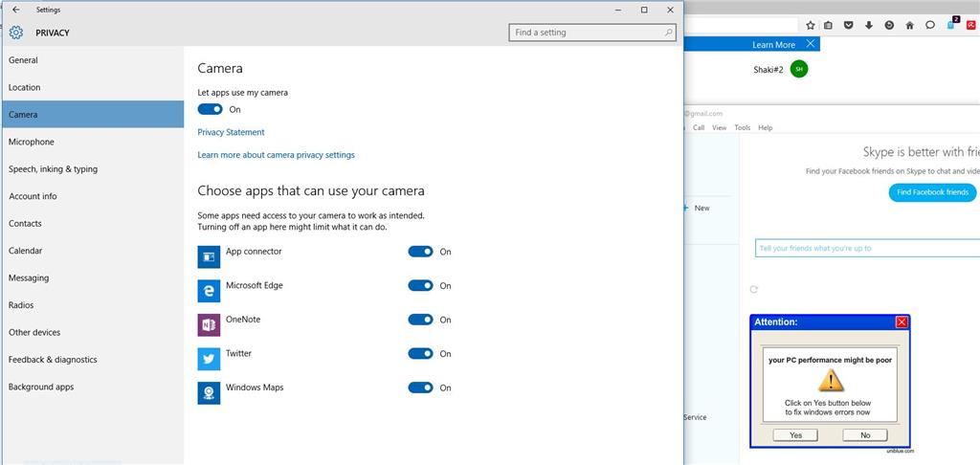Click the search magnifier in Find a setting
Screen dimensions: 980x465
[x=669, y=33]
